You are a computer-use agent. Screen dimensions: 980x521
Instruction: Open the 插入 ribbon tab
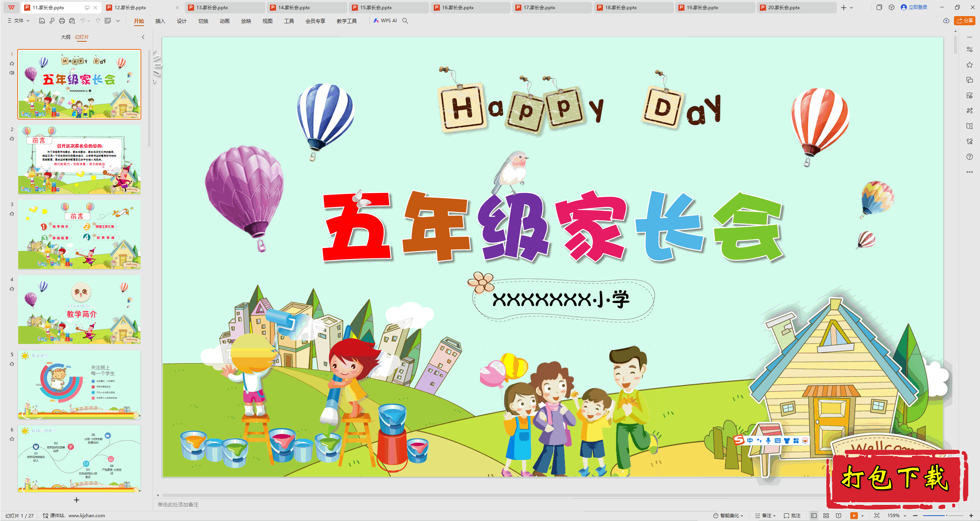coord(160,21)
